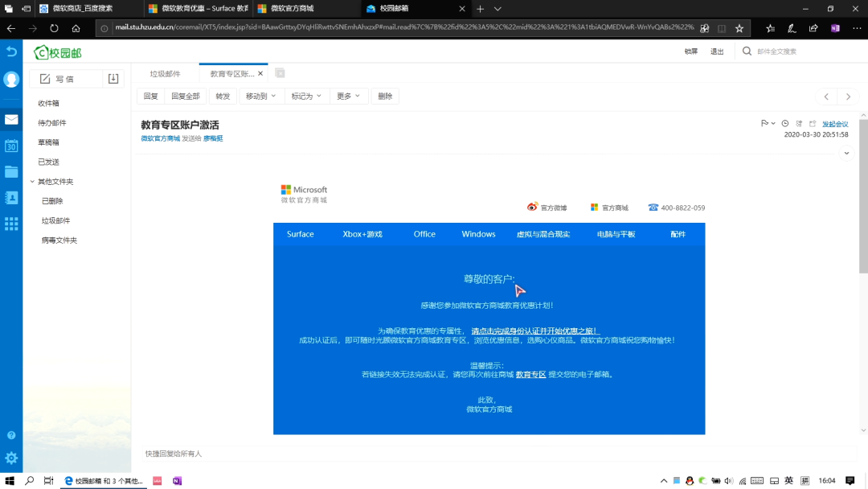Click the 教育专区 link in email
Image resolution: width=868 pixels, height=489 pixels.
point(530,375)
